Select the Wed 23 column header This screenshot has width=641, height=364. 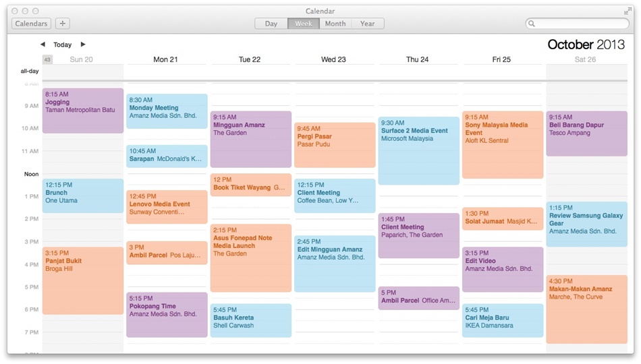coord(333,59)
